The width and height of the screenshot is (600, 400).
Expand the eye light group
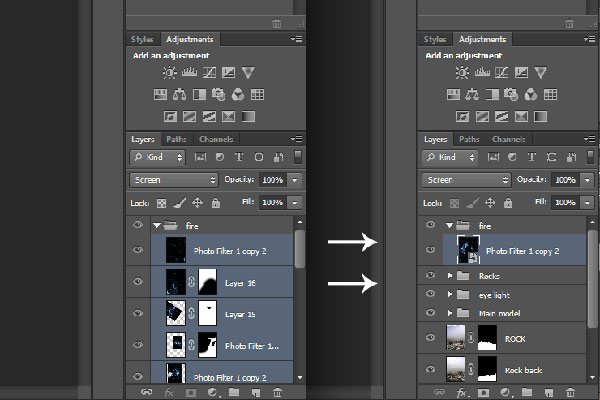tap(450, 294)
